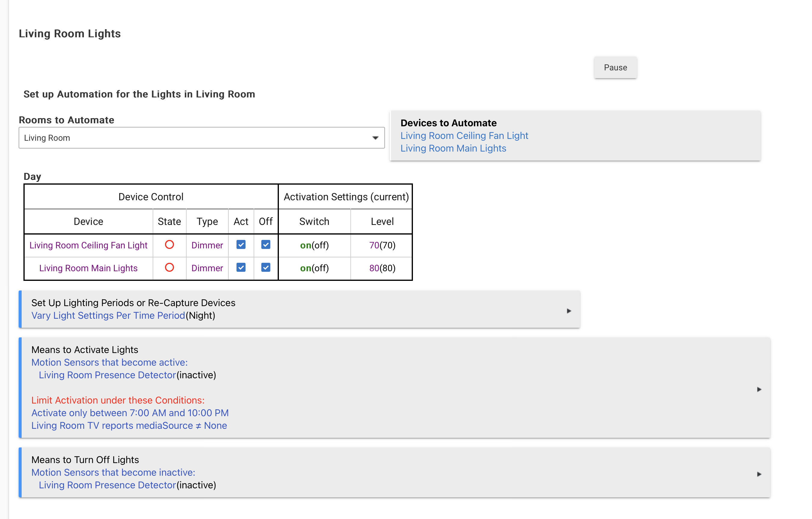
Task: Click the Pause button
Action: pyautogui.click(x=615, y=67)
